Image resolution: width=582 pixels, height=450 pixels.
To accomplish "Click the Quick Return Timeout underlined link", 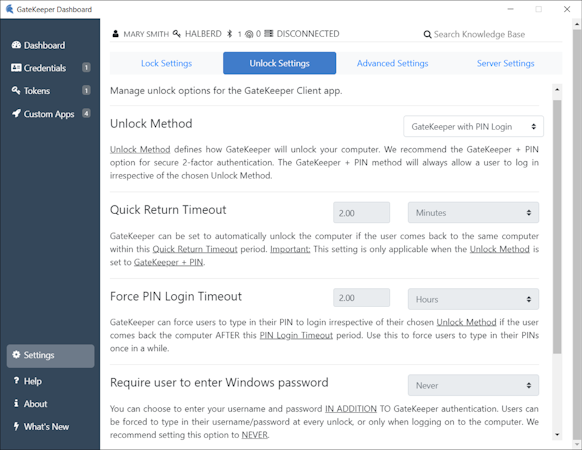I will coord(195,249).
